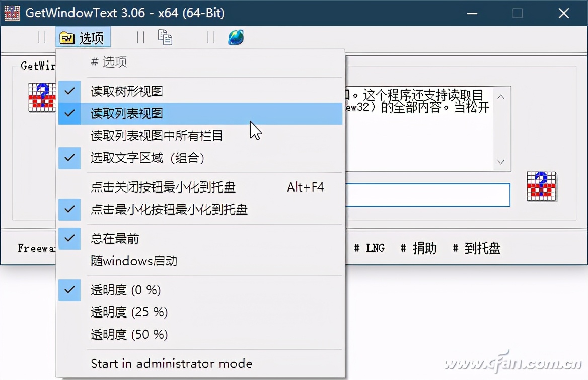This screenshot has height=380, width=588.
Task: Click the copy documents toolbar icon
Action: pyautogui.click(x=165, y=37)
